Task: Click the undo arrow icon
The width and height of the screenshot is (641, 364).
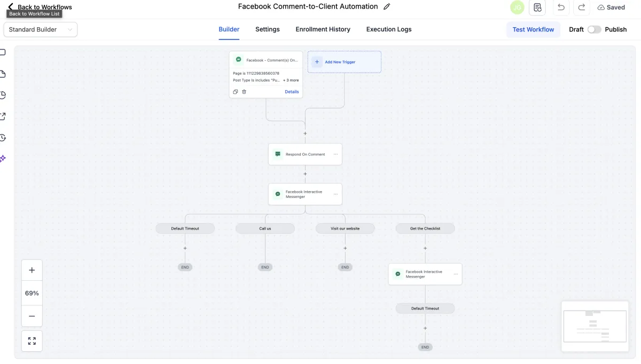Action: coord(561,7)
